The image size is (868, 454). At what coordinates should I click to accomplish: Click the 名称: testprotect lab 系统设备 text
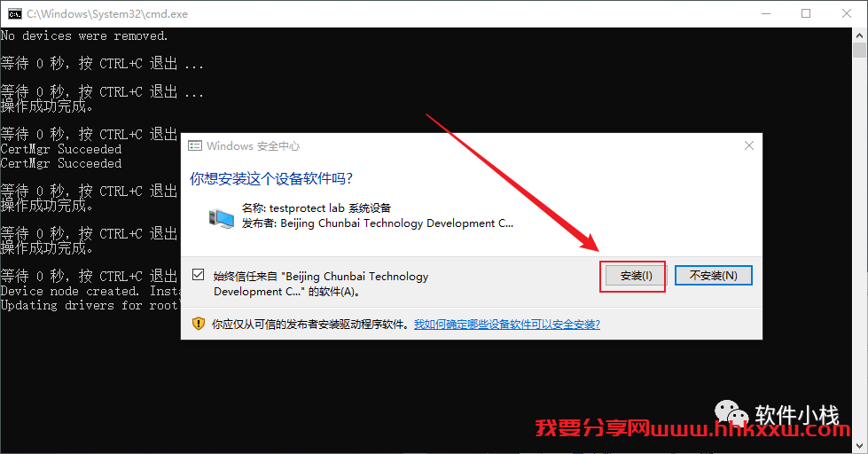click(x=317, y=208)
